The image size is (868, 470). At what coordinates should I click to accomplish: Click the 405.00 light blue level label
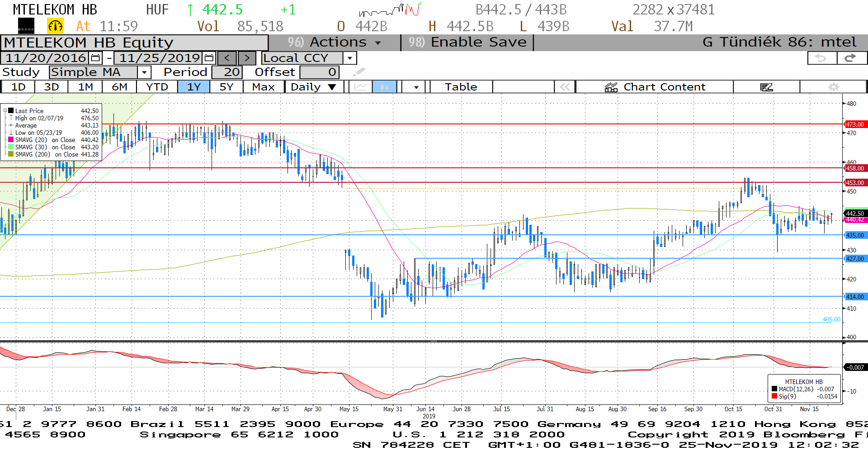(x=831, y=319)
